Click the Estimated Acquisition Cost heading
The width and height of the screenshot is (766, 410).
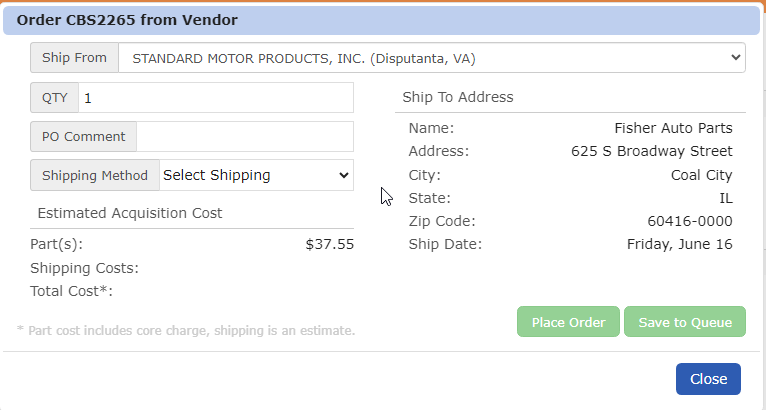[x=130, y=213]
